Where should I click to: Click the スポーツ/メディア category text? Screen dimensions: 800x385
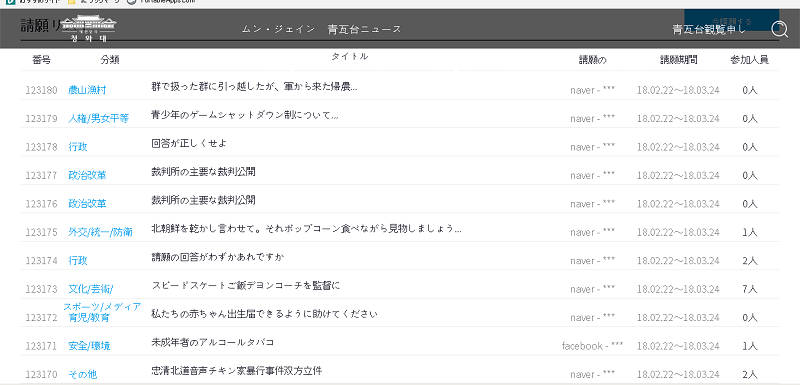(102, 306)
